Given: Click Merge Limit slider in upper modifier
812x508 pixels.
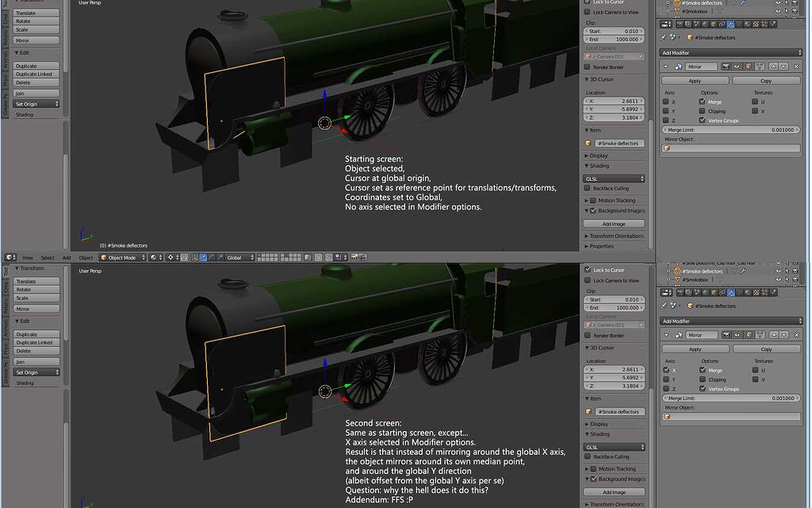Looking at the screenshot, I should pyautogui.click(x=730, y=130).
